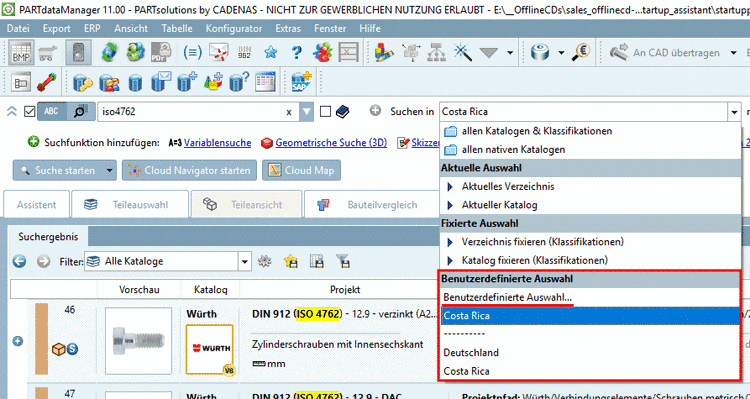Go back with blue arrow in Suchergebnis
The height and width of the screenshot is (399, 750).
[19, 261]
